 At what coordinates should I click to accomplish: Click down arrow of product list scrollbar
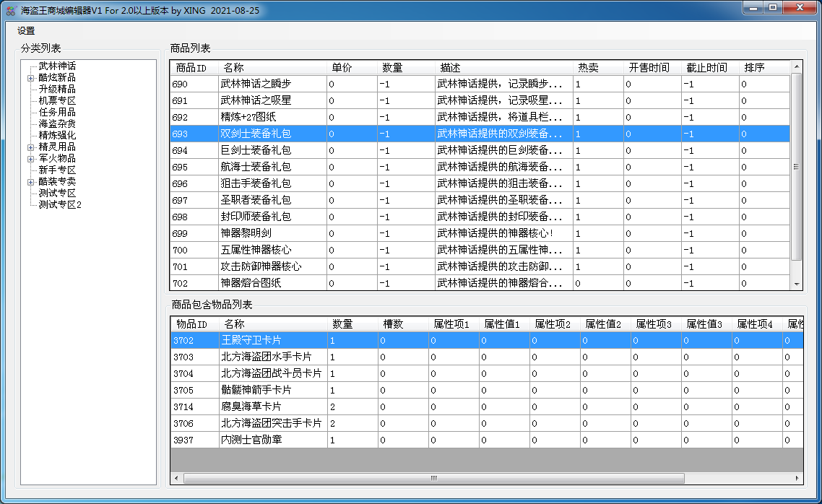pyautogui.click(x=796, y=284)
